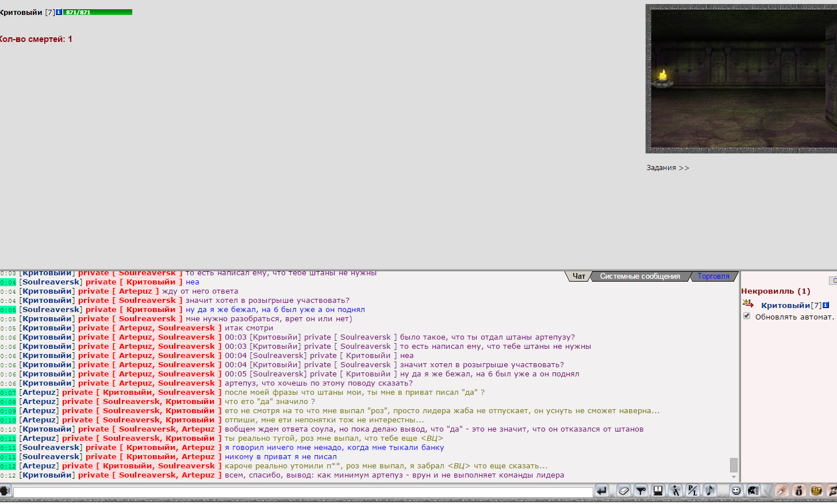Toggle Обновлять автомат. checkbox
The width and height of the screenshot is (837, 504).
point(747,316)
